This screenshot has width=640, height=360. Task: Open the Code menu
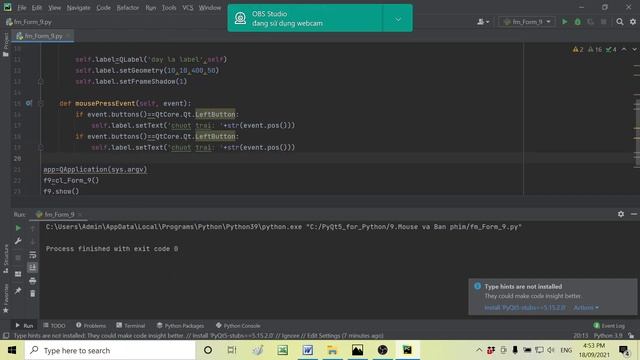(103, 8)
